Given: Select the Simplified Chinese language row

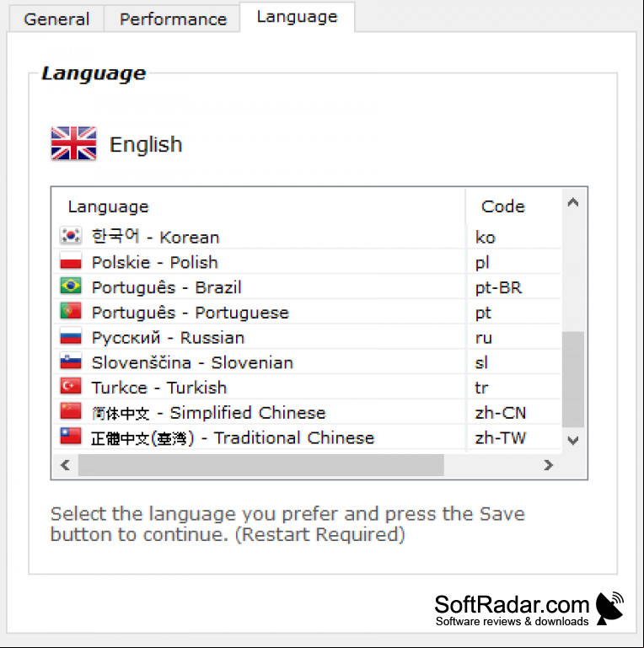Looking at the screenshot, I should 306,412.
